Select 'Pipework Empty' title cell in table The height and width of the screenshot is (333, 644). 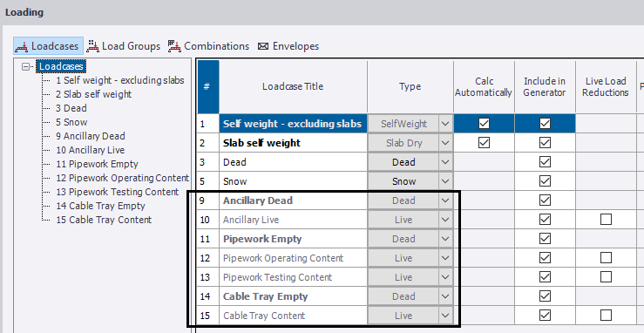click(x=293, y=239)
